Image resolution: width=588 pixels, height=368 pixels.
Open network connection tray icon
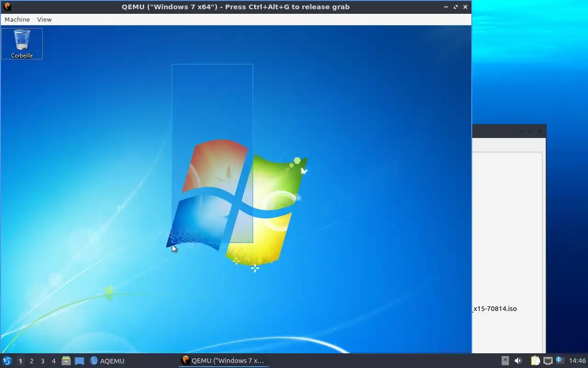(x=548, y=361)
